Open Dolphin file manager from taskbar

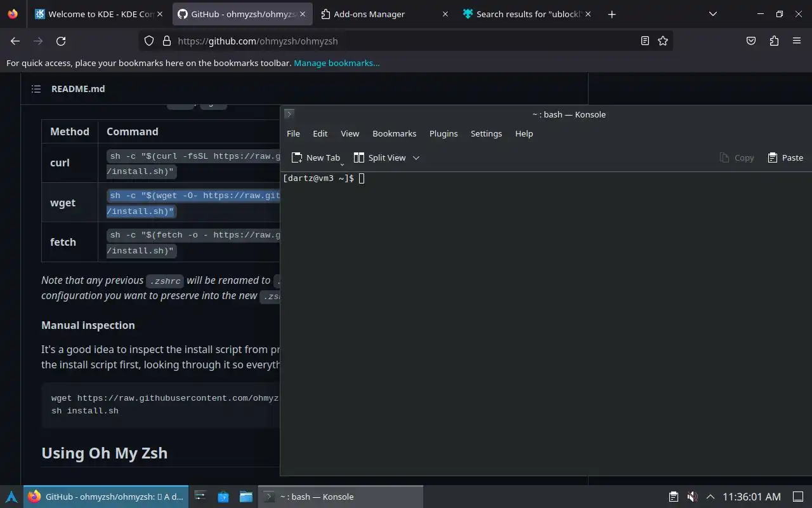(x=246, y=497)
